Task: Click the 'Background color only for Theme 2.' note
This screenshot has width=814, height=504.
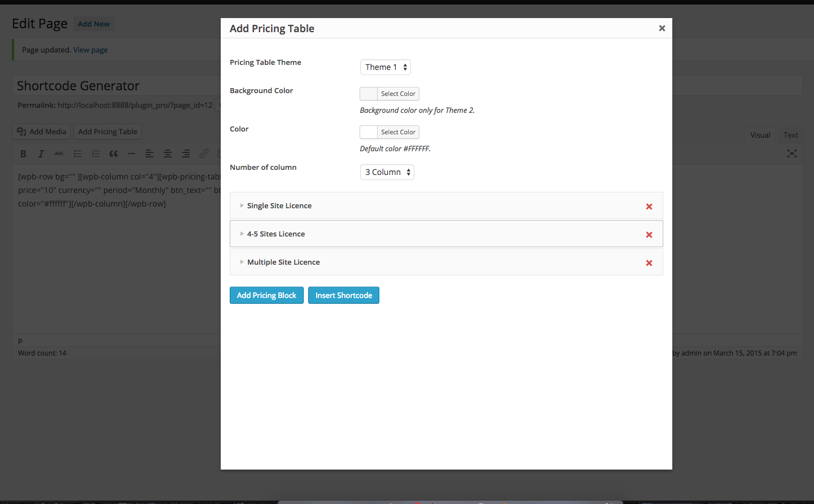Action: [x=417, y=110]
